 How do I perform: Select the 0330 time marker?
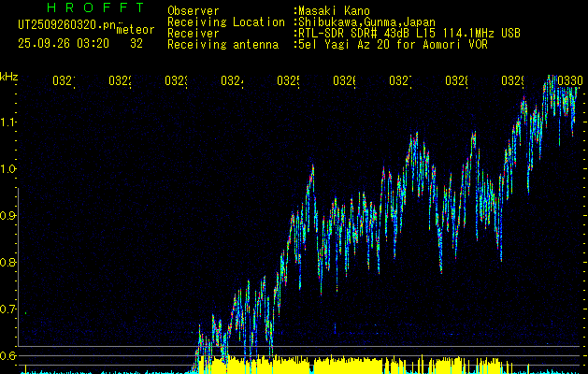[567, 82]
